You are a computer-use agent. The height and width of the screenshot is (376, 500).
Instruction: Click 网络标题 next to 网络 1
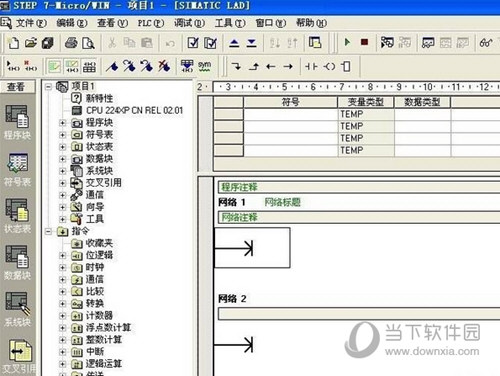click(x=282, y=202)
